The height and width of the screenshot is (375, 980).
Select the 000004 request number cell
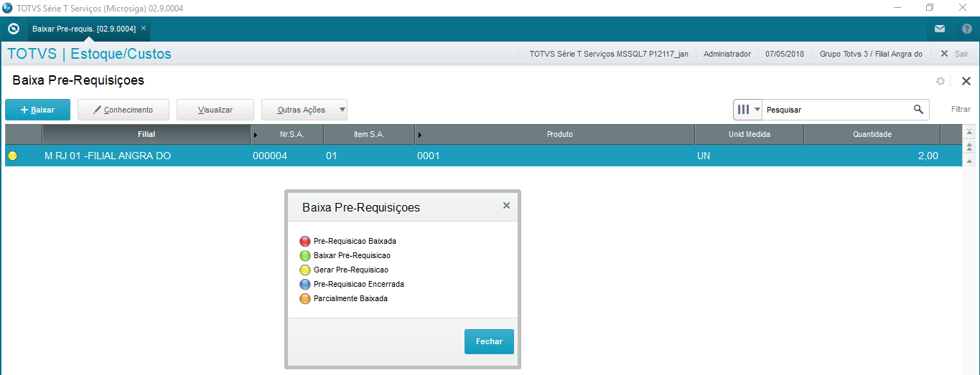[x=287, y=156]
